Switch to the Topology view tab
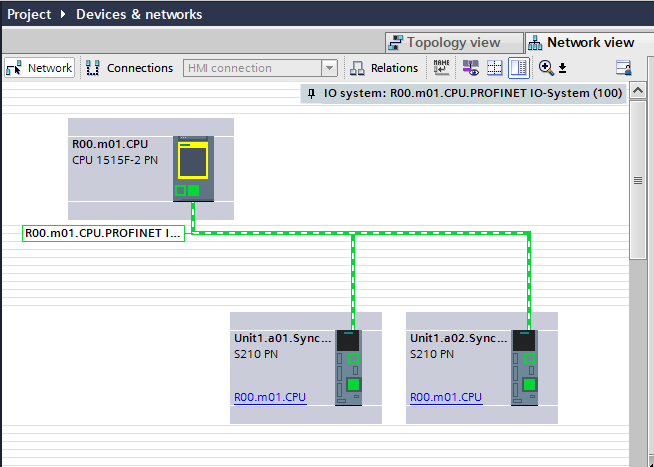The image size is (654, 467). coord(454,43)
